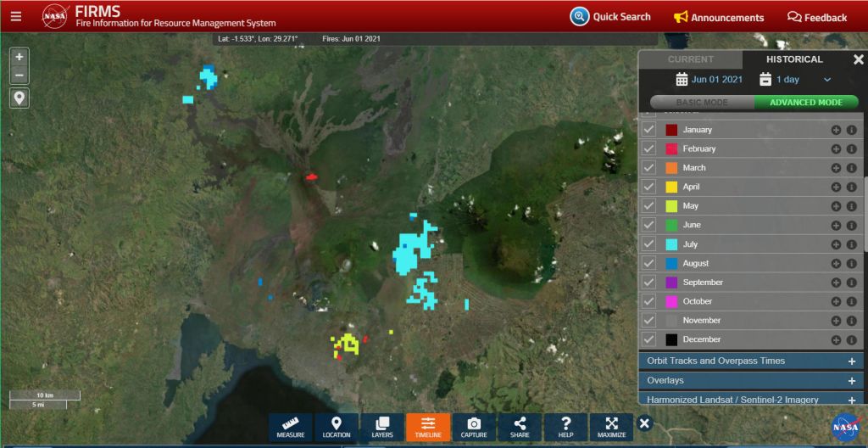
Task: Uncheck the July checkbox
Action: pyautogui.click(x=649, y=244)
